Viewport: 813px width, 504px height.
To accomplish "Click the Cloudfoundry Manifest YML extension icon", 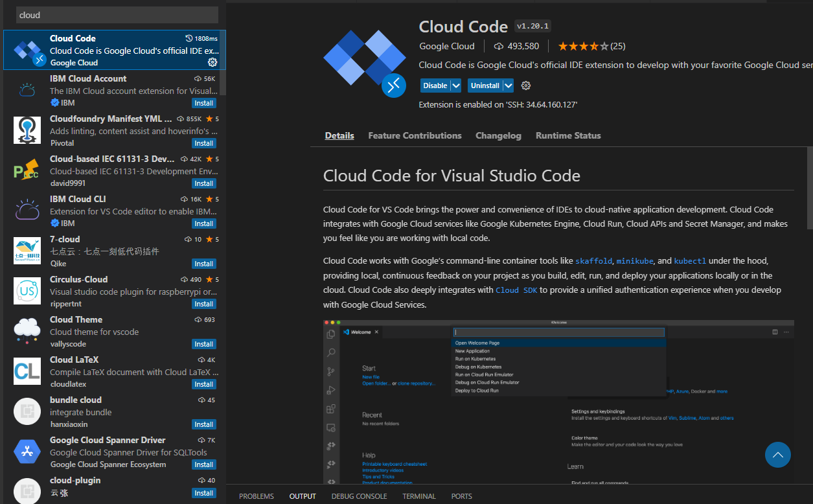I will pyautogui.click(x=27, y=130).
